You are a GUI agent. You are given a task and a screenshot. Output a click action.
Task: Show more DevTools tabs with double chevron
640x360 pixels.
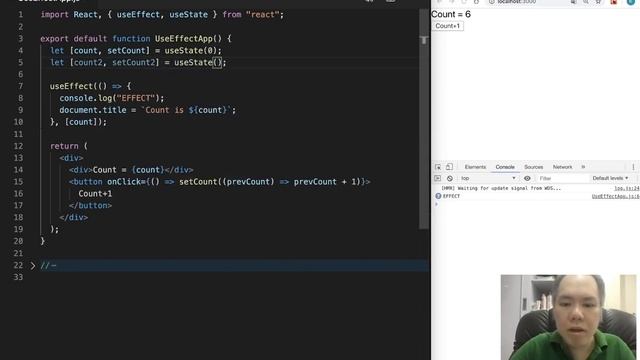click(x=583, y=167)
